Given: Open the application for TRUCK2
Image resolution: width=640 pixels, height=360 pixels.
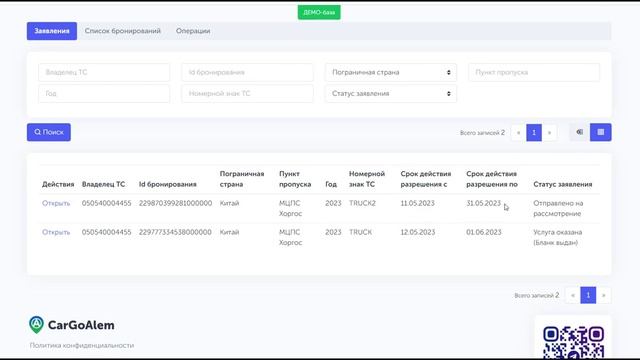Looking at the screenshot, I should (x=56, y=203).
